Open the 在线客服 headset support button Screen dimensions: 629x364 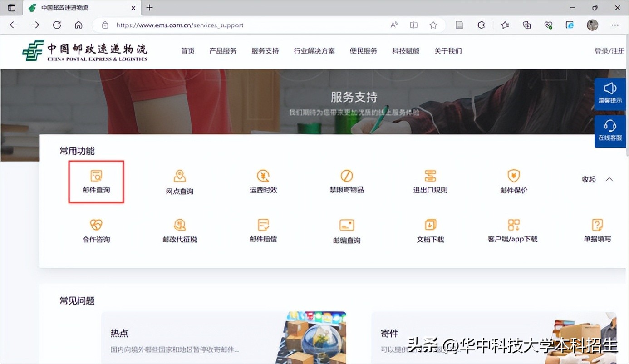click(x=610, y=131)
